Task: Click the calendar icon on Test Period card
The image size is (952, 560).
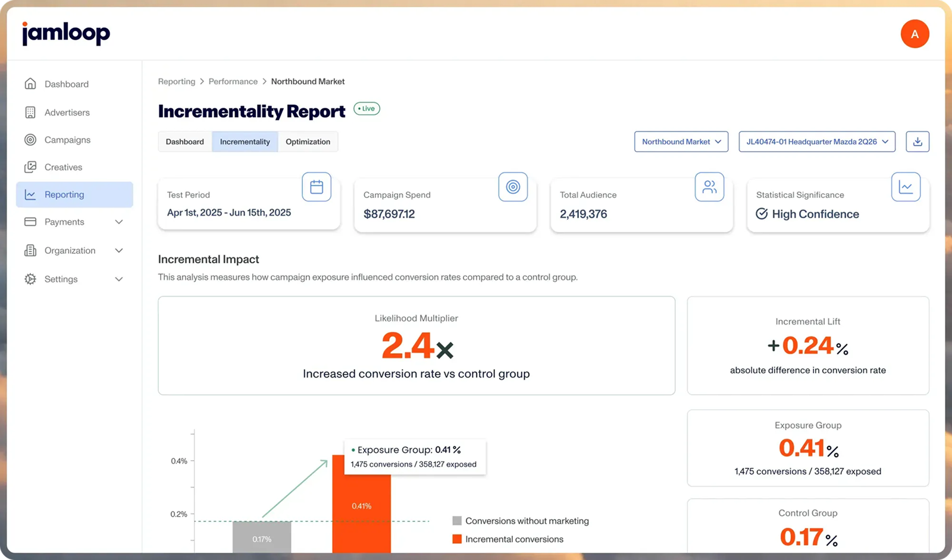Action: [x=317, y=187]
